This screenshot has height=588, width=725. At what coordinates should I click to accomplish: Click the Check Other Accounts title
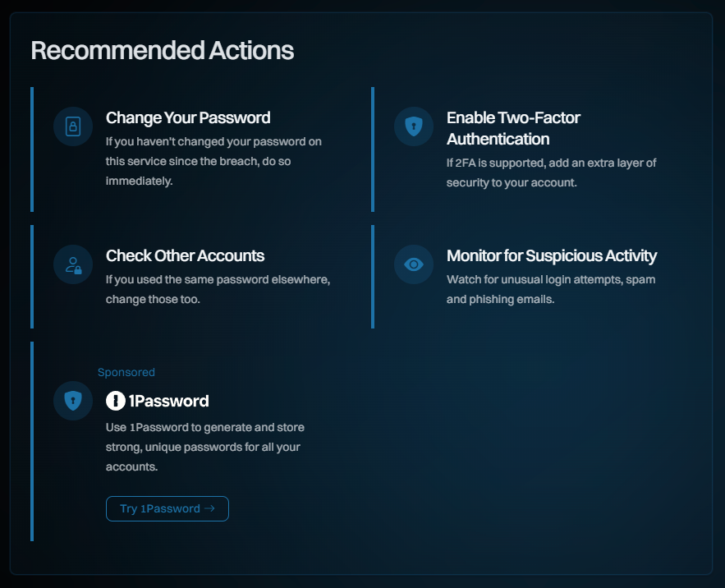[185, 256]
